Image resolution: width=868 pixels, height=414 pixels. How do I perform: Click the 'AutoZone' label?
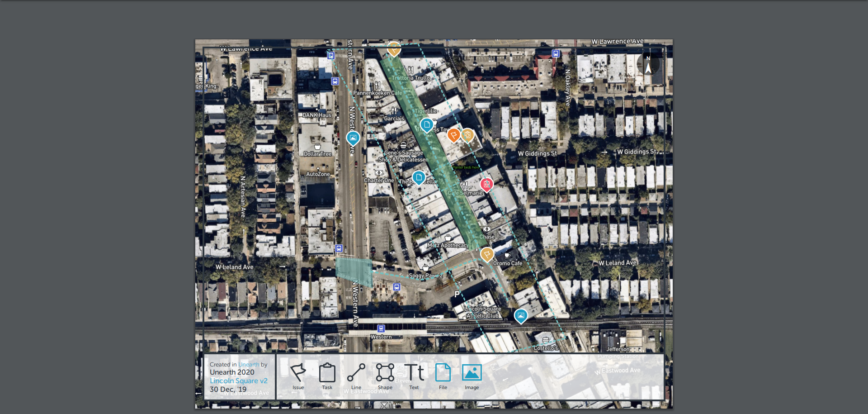(x=318, y=174)
